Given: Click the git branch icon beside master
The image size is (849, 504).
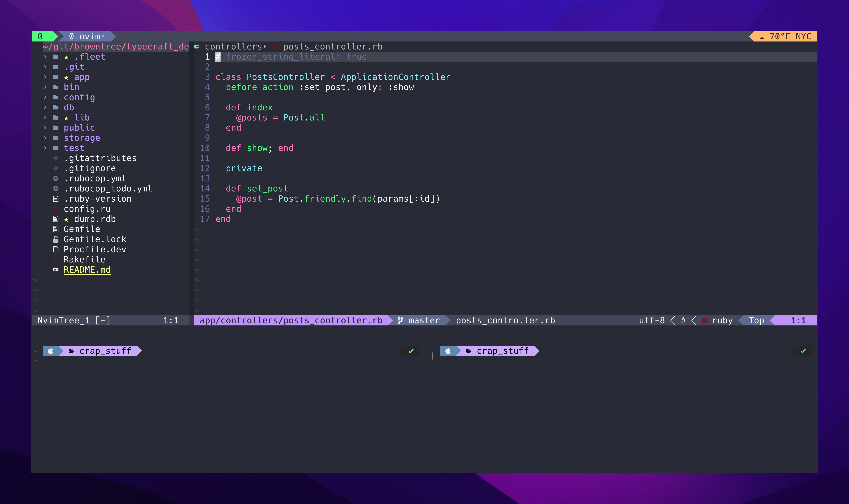Looking at the screenshot, I should (x=401, y=320).
